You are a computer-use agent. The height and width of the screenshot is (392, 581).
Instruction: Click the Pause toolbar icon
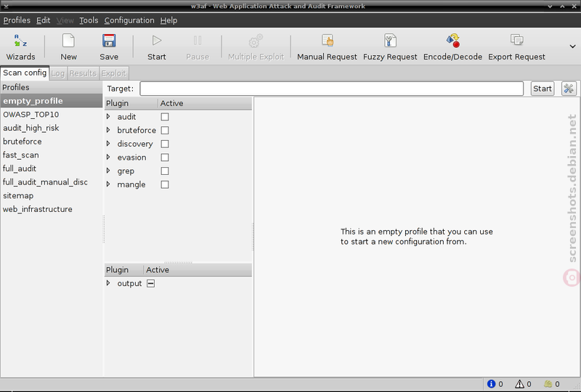click(198, 41)
